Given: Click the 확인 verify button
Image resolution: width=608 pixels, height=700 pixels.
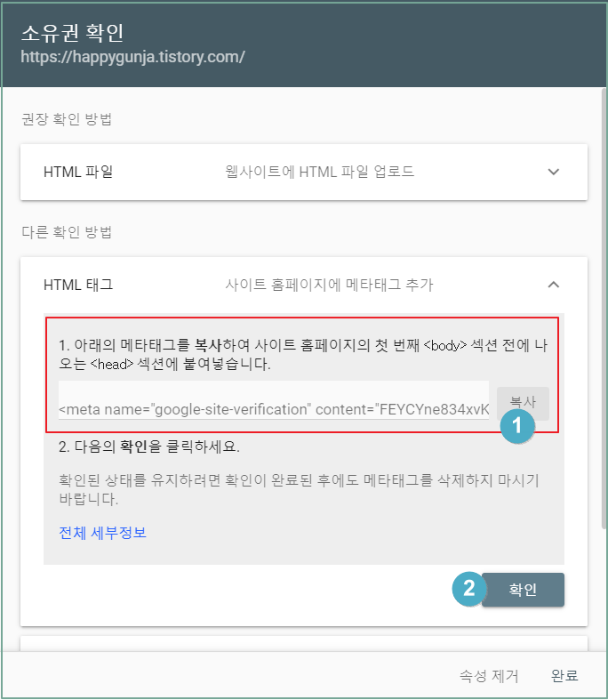Looking at the screenshot, I should pos(523,590).
